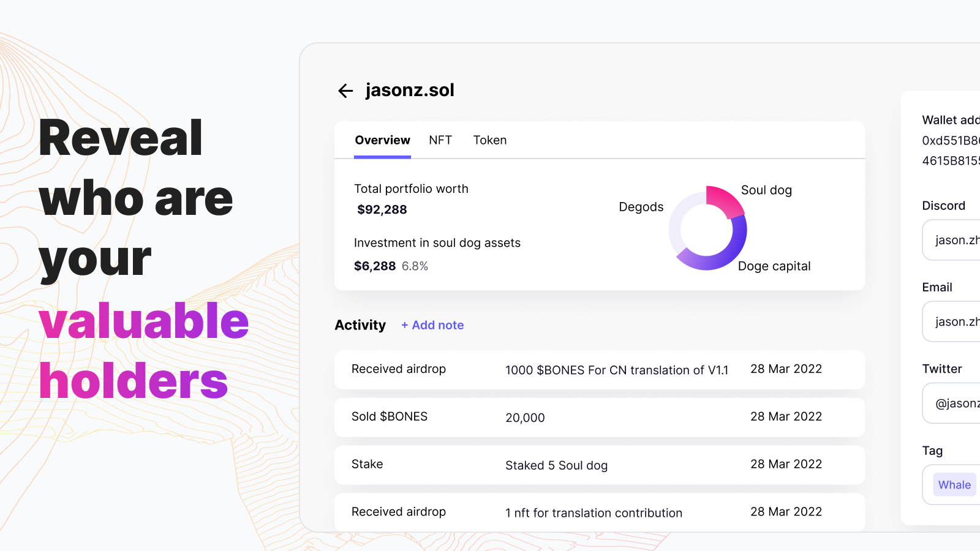The image size is (980, 551).
Task: Select the wallet address starting 0xd551B8
Action: click(x=951, y=141)
